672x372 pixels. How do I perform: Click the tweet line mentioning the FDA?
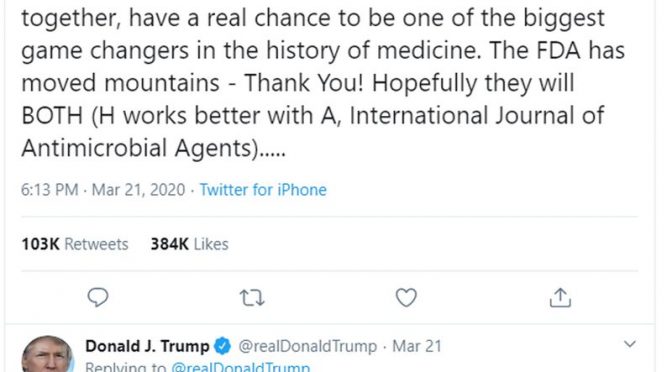(x=323, y=51)
